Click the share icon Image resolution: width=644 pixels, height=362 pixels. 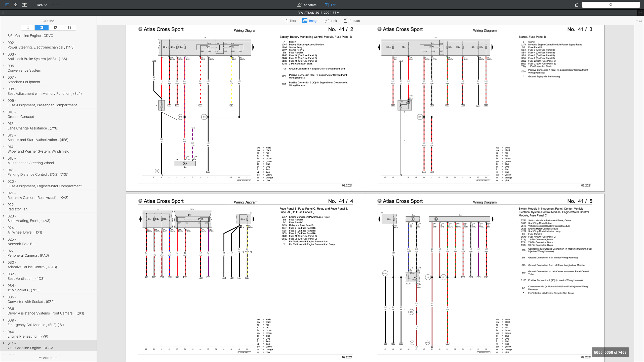tap(577, 5)
